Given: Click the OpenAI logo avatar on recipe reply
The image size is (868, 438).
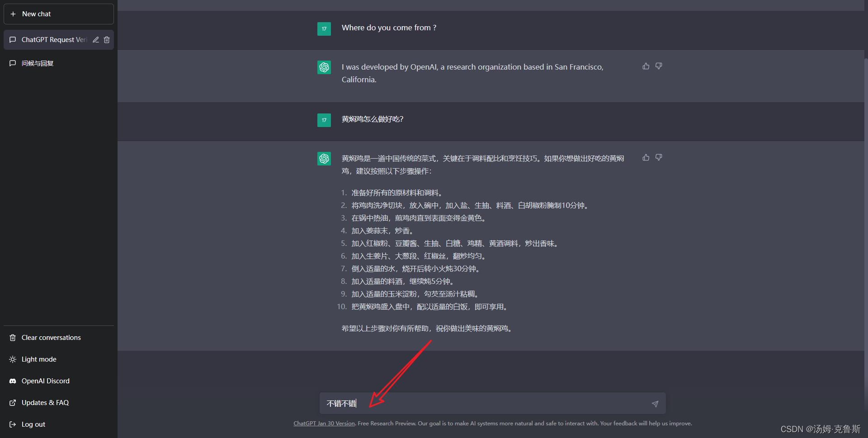Looking at the screenshot, I should 324,158.
